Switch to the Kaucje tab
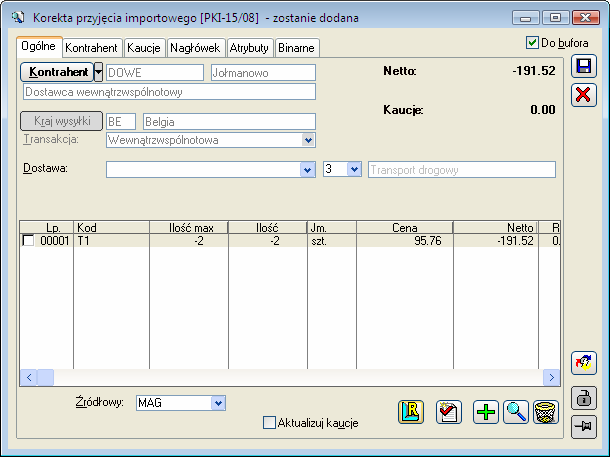The height and width of the screenshot is (457, 610). [144, 48]
